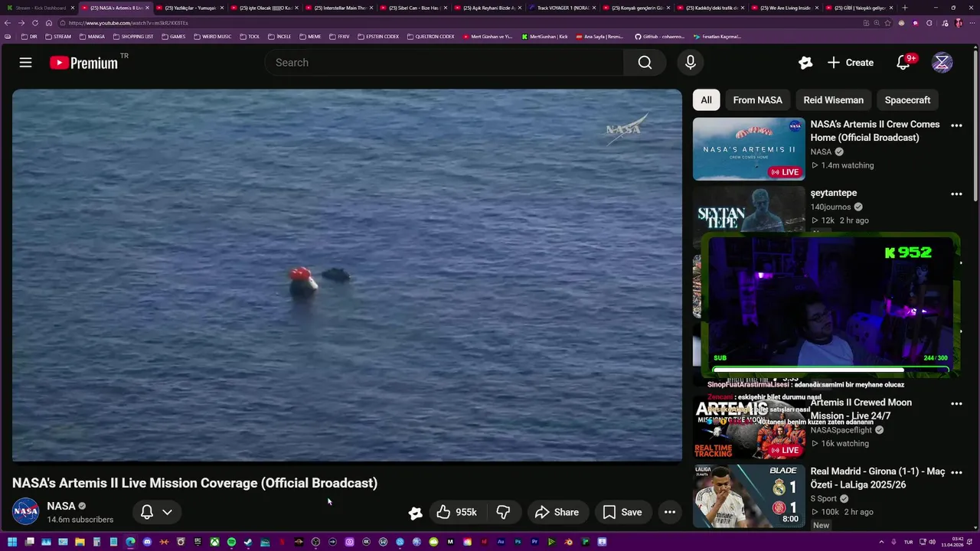Image resolution: width=980 pixels, height=551 pixels.
Task: Open Real Madrid - Girona video thumbnail
Action: [749, 496]
